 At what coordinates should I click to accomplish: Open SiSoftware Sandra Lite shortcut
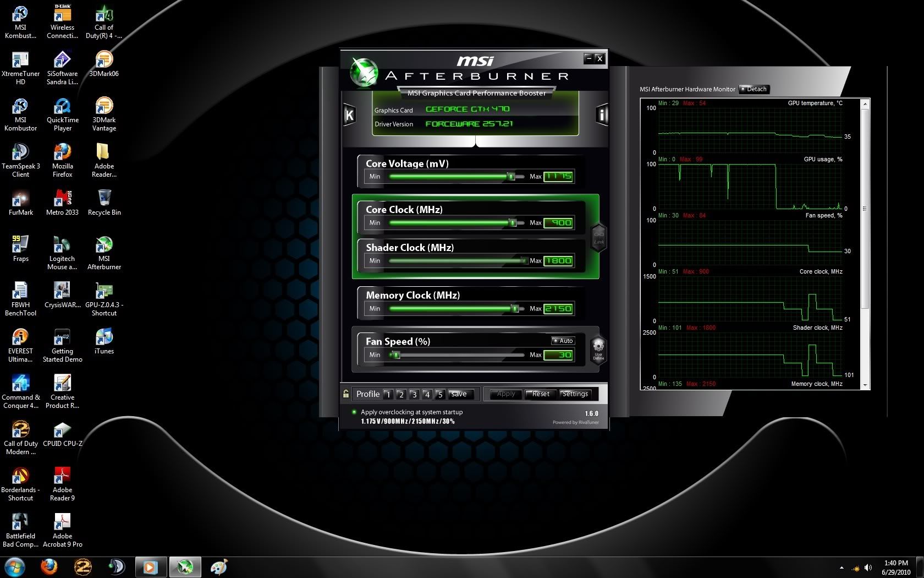coord(62,68)
